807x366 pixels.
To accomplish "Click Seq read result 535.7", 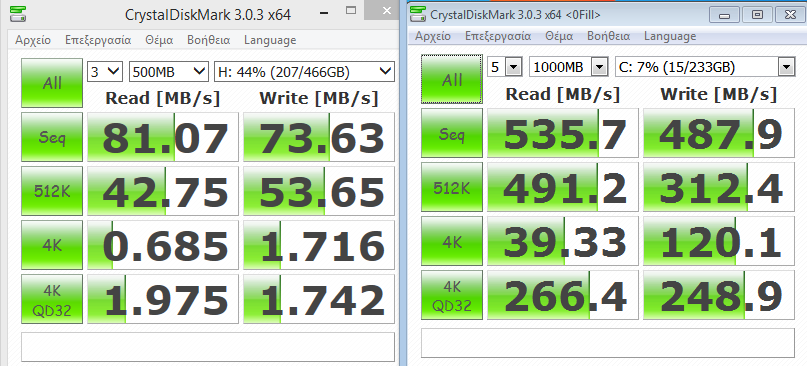I will [x=563, y=133].
